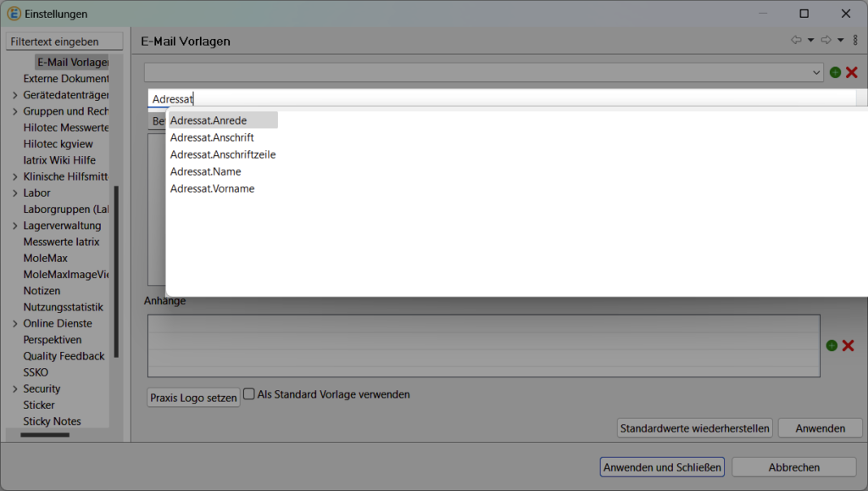Click the back navigation arrow icon
Screen dimensions: 868x491
(796, 40)
